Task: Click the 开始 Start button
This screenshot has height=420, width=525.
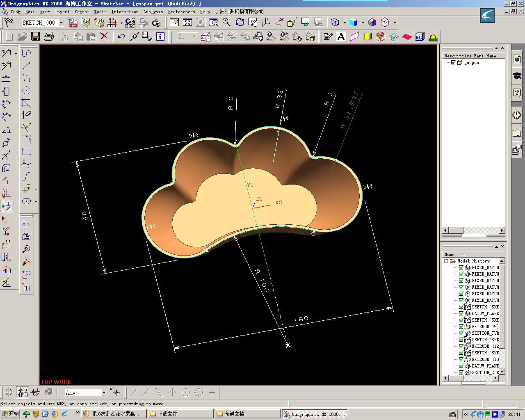Action: tap(10, 413)
